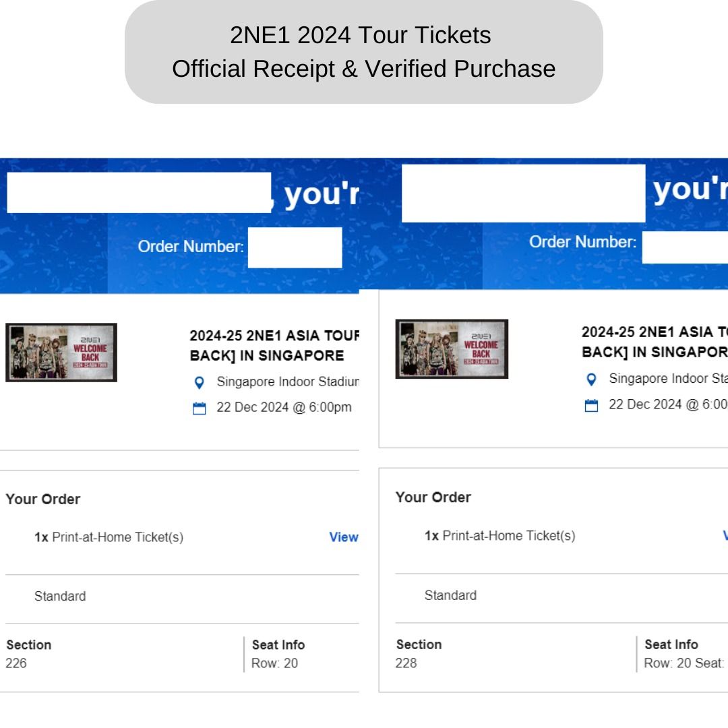Click the location pin icon on the right receipt

pos(591,379)
